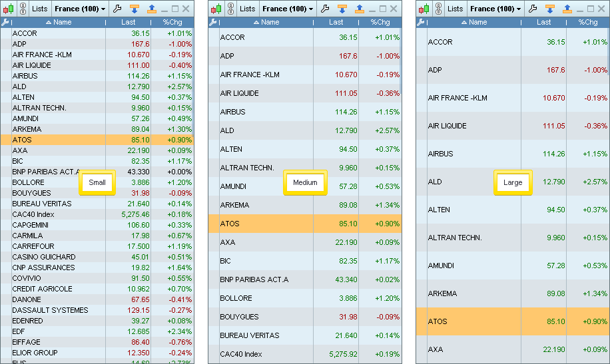Click column wrench icon in Large panel header

click(421, 22)
